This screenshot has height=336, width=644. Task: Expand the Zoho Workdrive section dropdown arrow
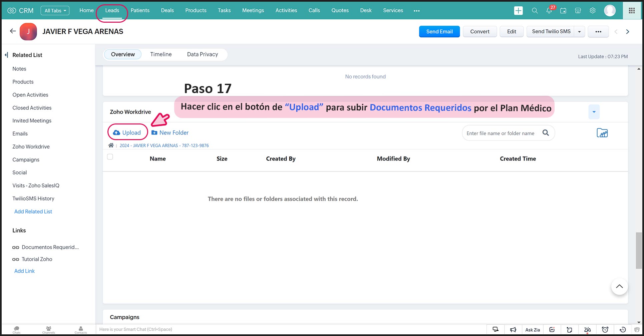594,112
